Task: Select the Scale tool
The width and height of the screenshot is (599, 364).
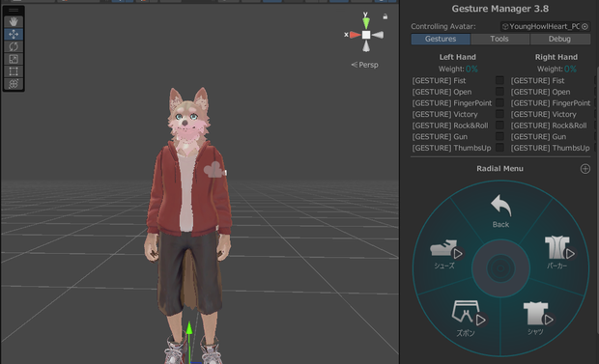Action: 14,59
